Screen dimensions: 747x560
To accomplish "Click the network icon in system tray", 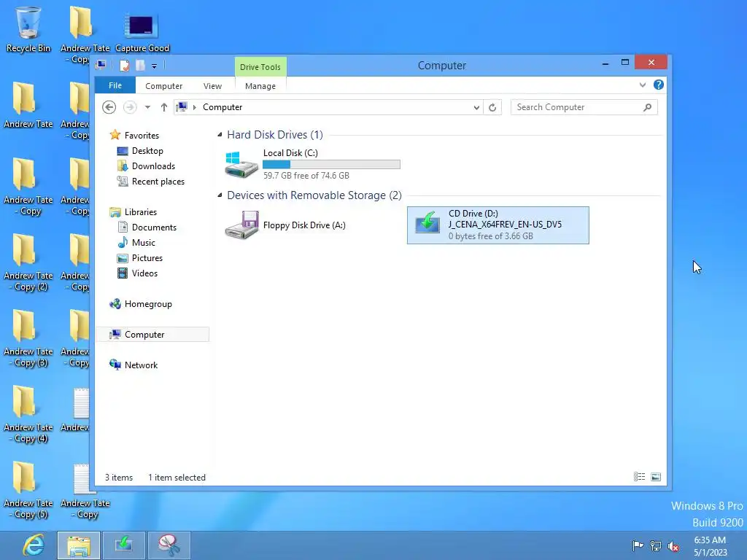I will point(656,546).
